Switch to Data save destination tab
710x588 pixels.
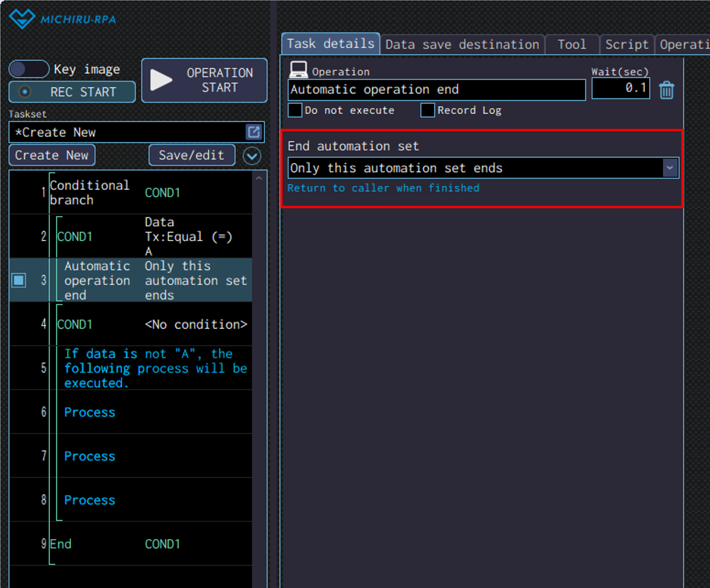click(x=462, y=45)
